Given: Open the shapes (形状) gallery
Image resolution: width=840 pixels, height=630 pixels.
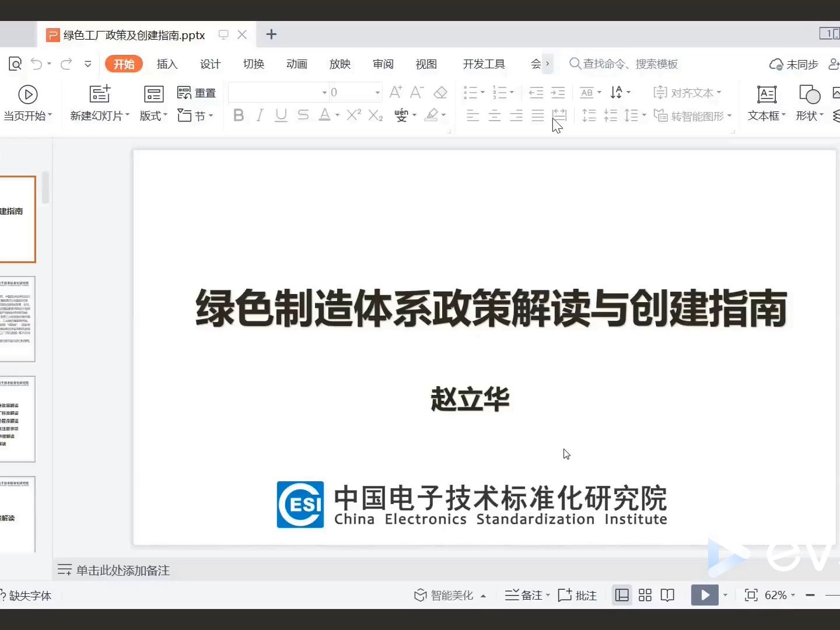Looking at the screenshot, I should click(810, 103).
